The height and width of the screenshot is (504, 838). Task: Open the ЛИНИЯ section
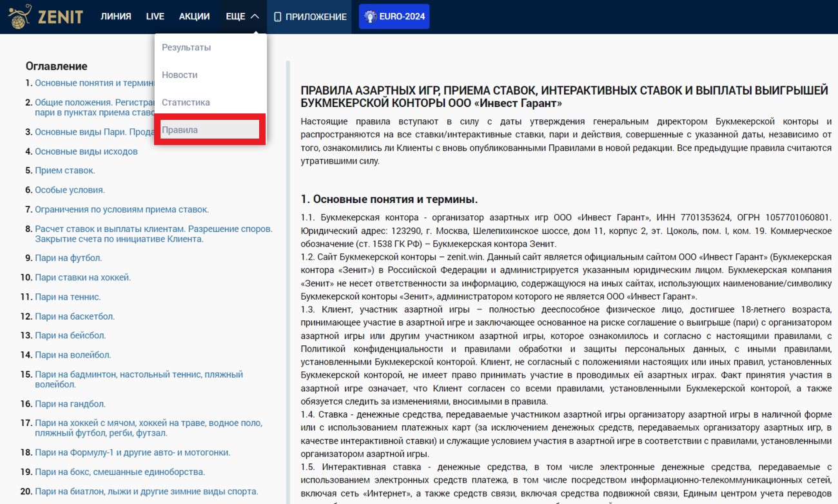116,17
